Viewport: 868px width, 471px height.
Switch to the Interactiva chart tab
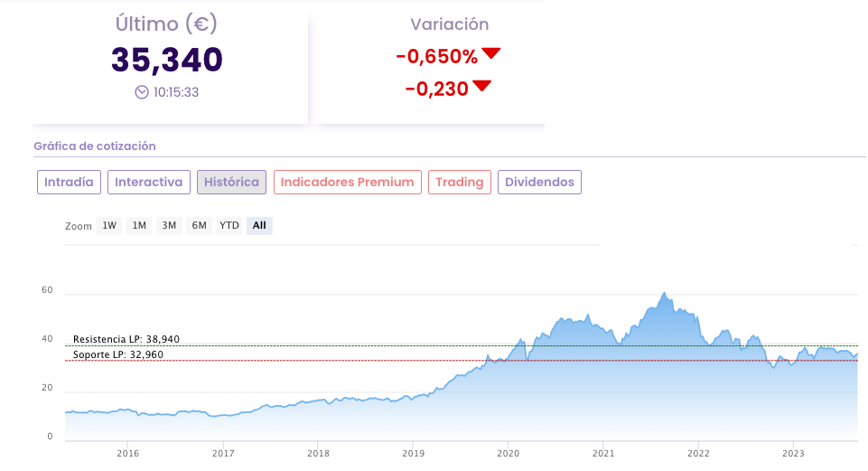tap(149, 182)
